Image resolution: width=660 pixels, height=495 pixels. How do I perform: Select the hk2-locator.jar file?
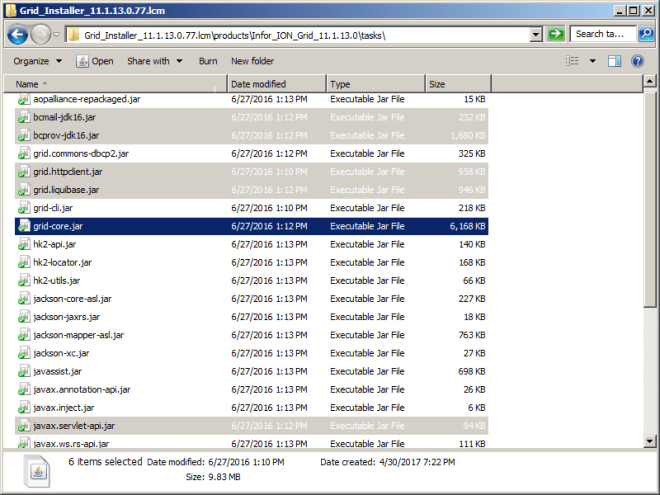(60, 262)
